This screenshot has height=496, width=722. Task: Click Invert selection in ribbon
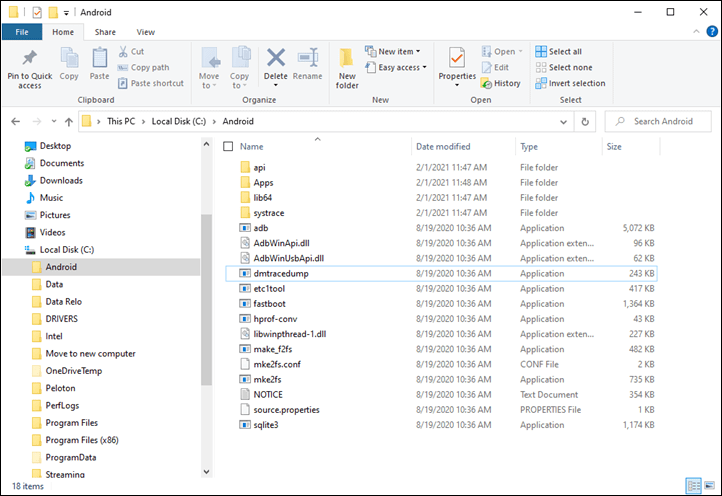[x=570, y=83]
